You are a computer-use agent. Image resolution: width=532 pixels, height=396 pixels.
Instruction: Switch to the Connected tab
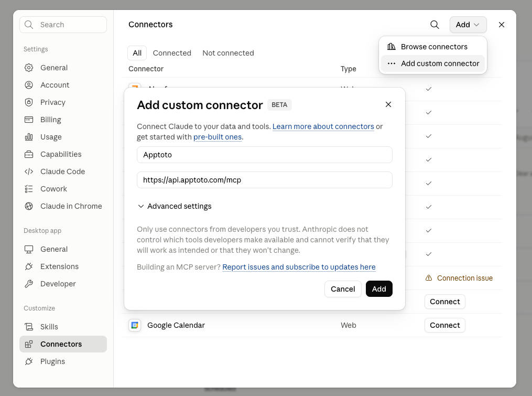(x=172, y=53)
